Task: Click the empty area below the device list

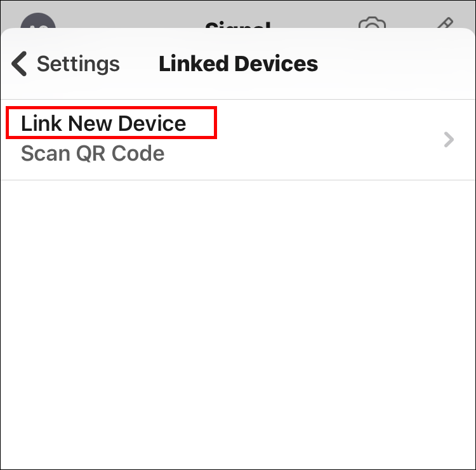Action: (238, 286)
